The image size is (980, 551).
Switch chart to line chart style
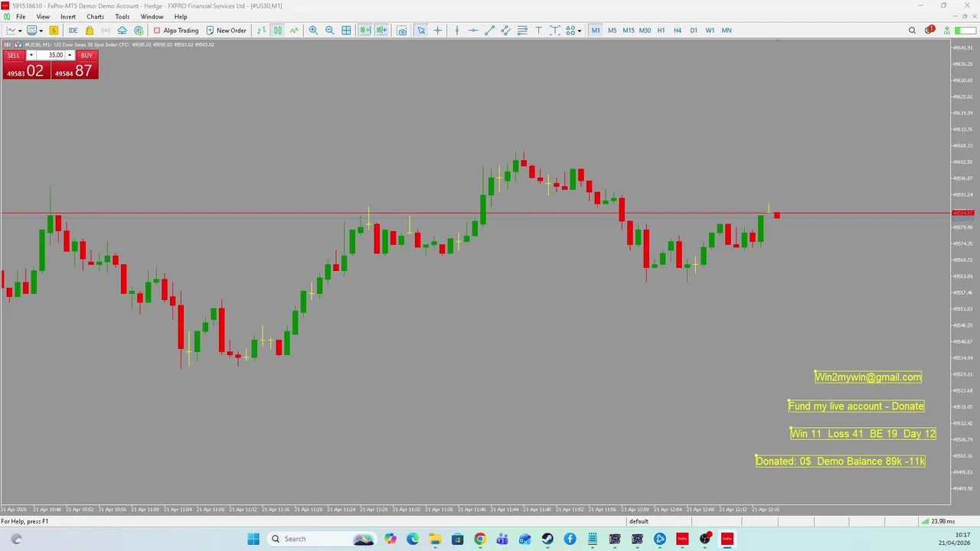click(294, 31)
